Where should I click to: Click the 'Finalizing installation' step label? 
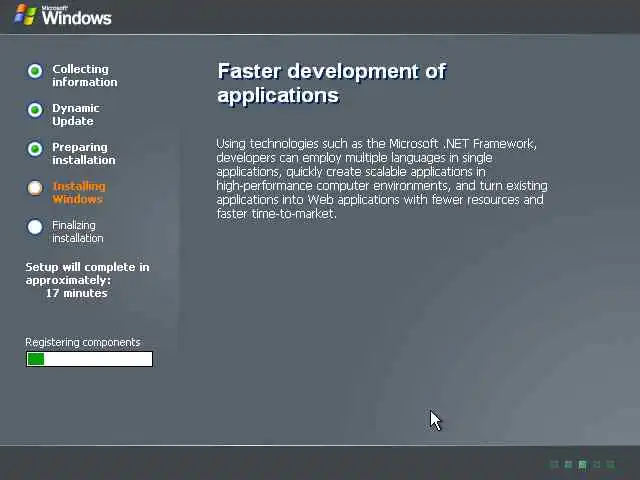[x=78, y=231]
